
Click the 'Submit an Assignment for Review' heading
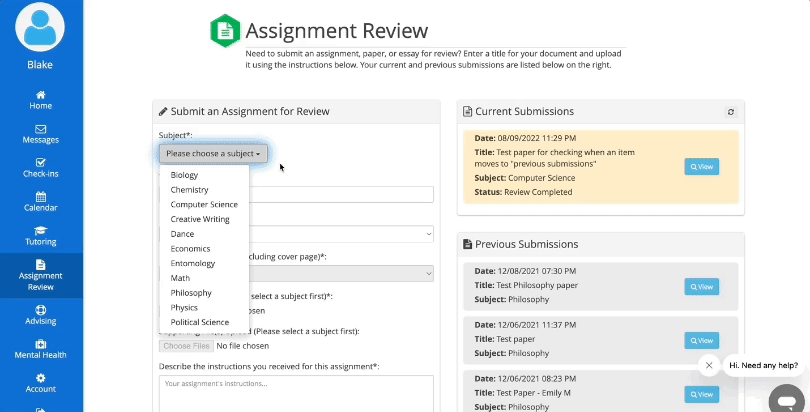click(x=250, y=112)
